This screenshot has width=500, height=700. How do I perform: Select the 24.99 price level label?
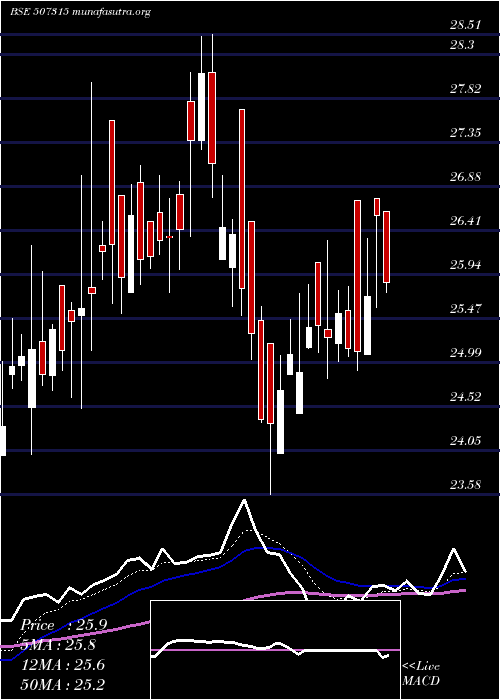(466, 353)
